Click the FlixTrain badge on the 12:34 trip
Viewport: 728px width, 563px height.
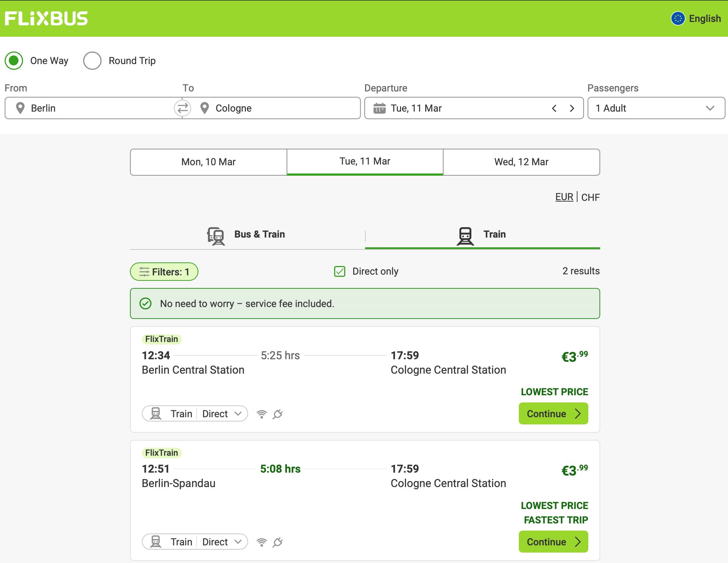click(x=162, y=339)
